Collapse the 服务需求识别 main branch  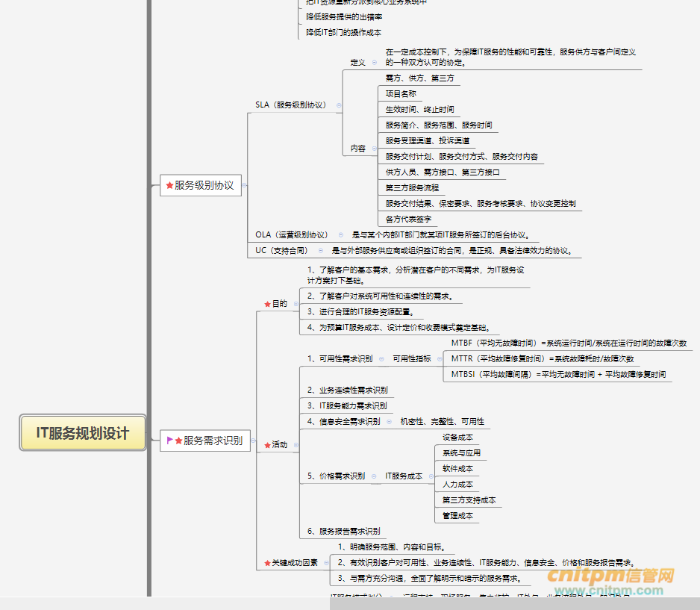[254, 441]
